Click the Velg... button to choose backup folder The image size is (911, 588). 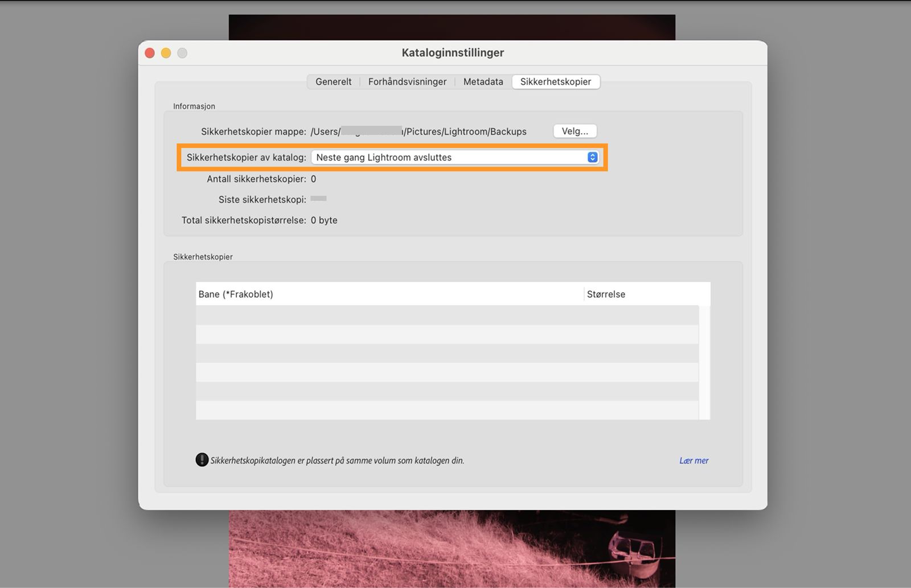[574, 130]
